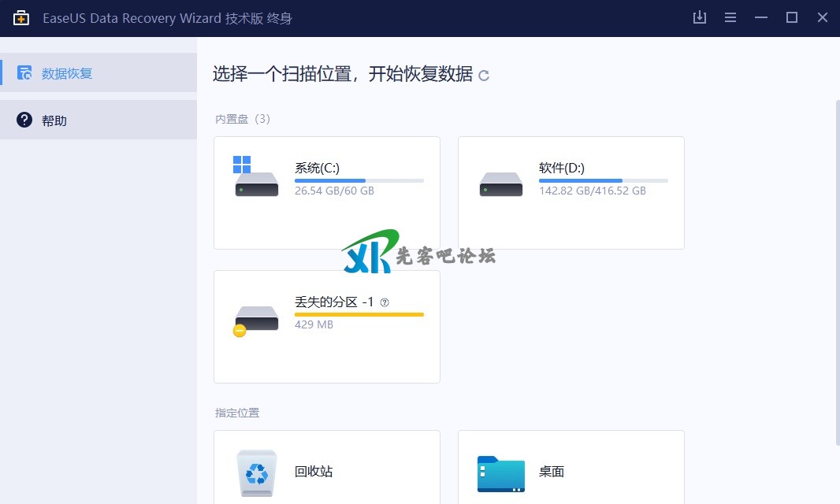The image size is (840, 504).
Task: Click the EaseUS app logo icon
Action: coord(21,18)
